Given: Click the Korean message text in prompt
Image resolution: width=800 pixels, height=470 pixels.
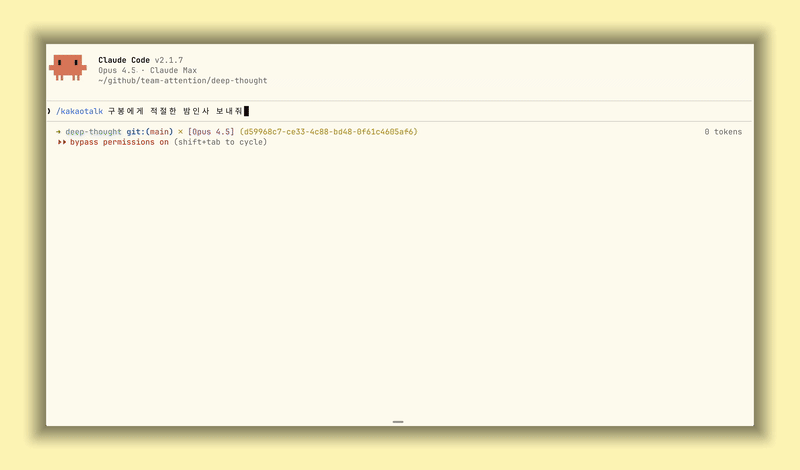Looking at the screenshot, I should 175,111.
